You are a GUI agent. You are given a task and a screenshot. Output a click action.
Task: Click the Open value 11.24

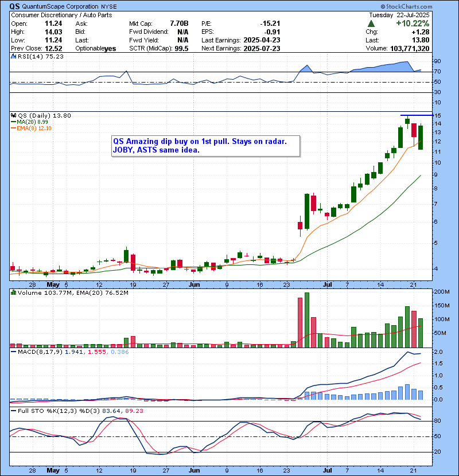click(x=53, y=24)
